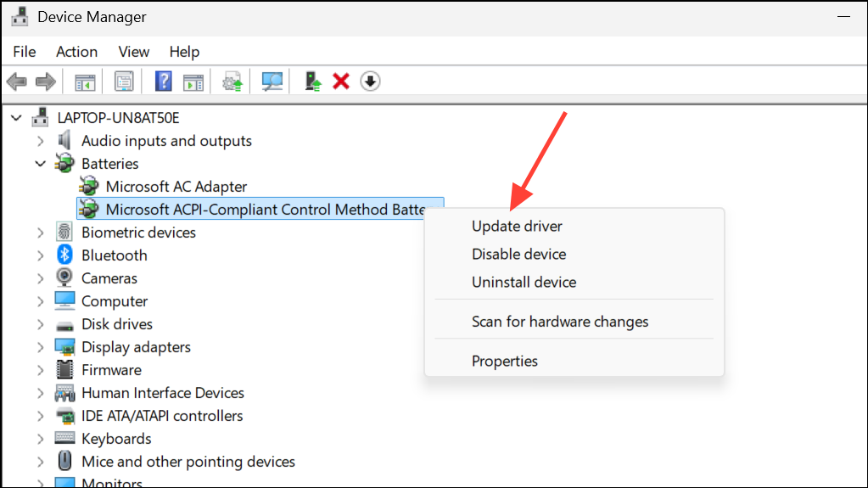Viewport: 868px width, 488px height.
Task: Minimize the Device Manager window
Action: coord(843,17)
